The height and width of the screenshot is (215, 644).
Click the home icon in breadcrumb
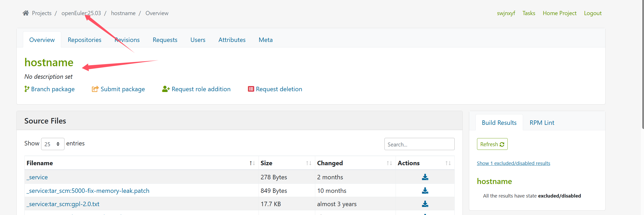tap(25, 13)
